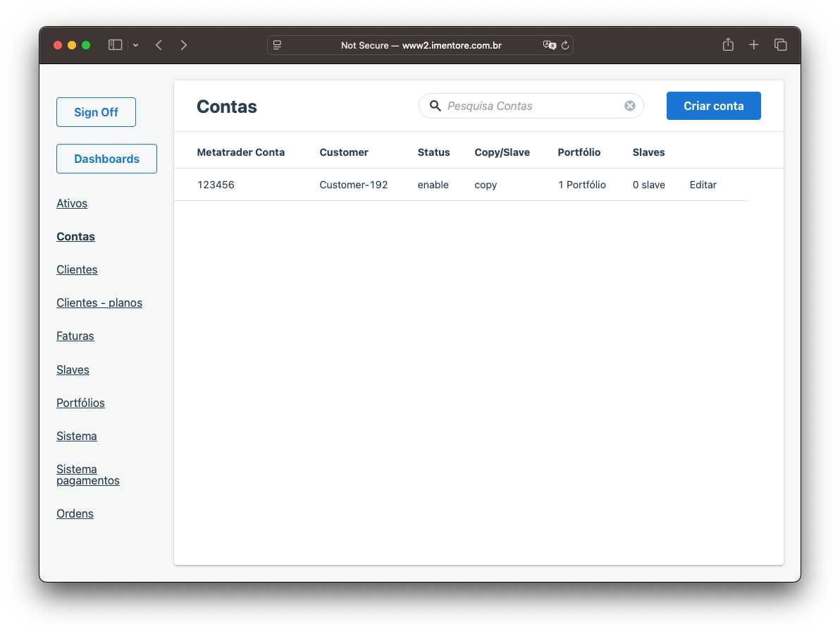Toggle the Safari sidebar icon
Viewport: 840px width, 634px height.
point(115,45)
